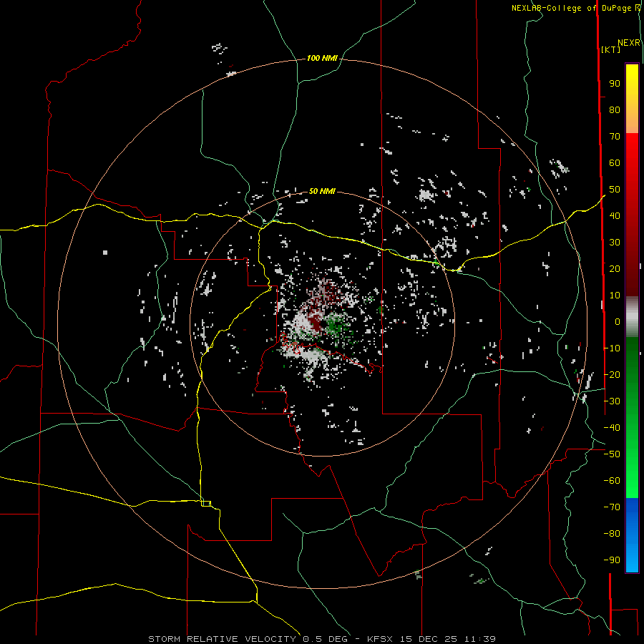Click the 100 NMI range ring label

pyautogui.click(x=322, y=59)
